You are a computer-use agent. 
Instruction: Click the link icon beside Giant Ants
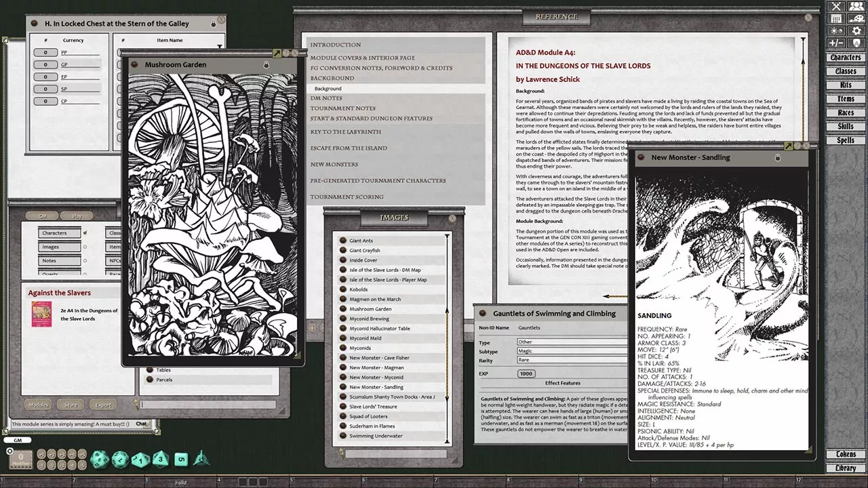click(343, 241)
